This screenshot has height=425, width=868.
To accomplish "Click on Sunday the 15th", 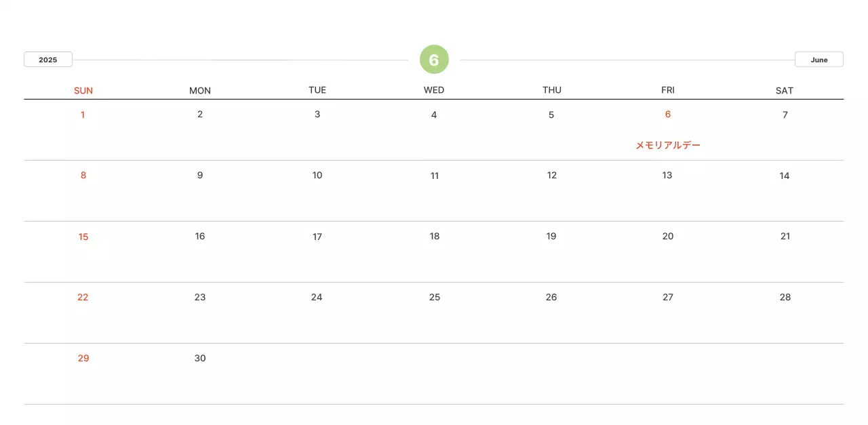I will 83,237.
